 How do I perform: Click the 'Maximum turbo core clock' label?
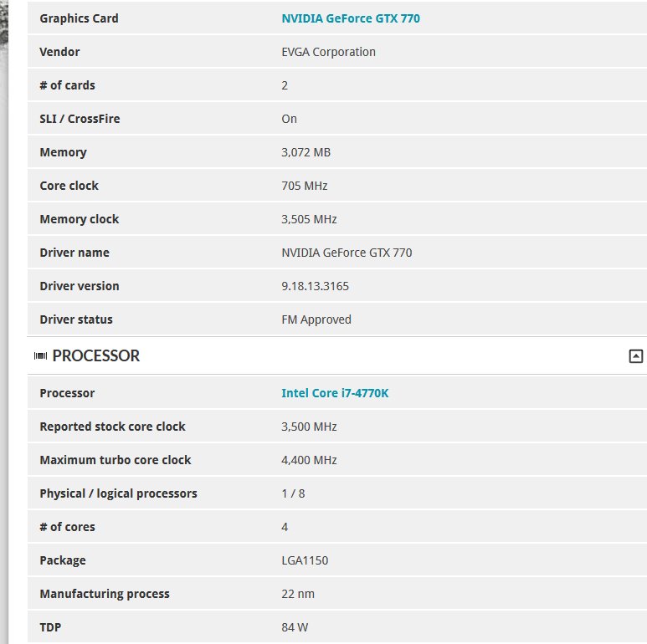click(116, 460)
